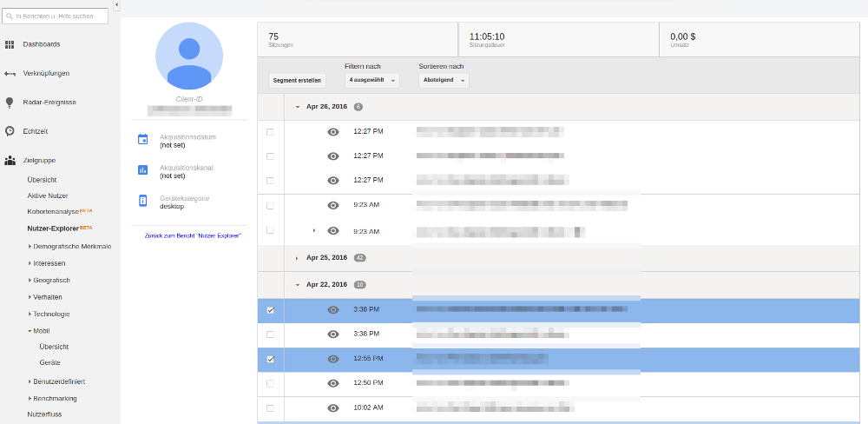Tick the checkbox of the bottom 12:27 PM row
868x424 pixels.
[270, 181]
